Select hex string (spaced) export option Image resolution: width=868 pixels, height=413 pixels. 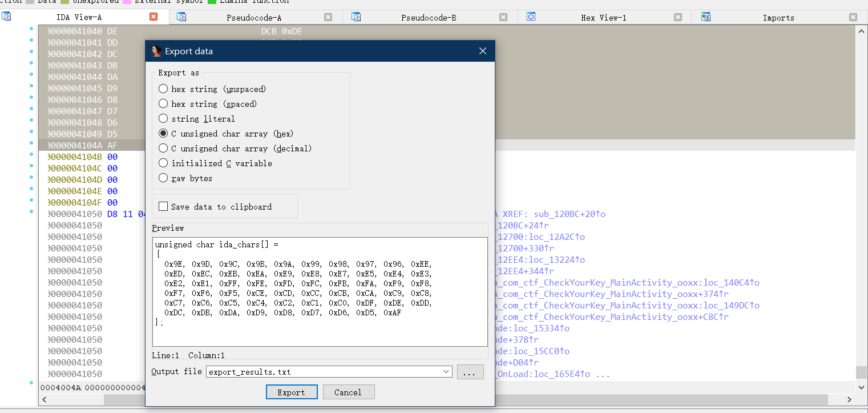pyautogui.click(x=163, y=104)
